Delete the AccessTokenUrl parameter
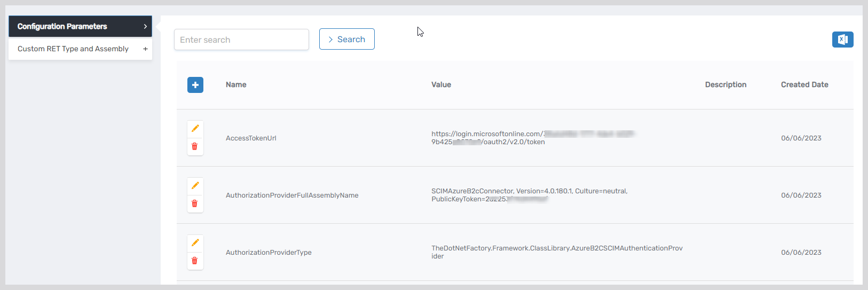 tap(195, 146)
